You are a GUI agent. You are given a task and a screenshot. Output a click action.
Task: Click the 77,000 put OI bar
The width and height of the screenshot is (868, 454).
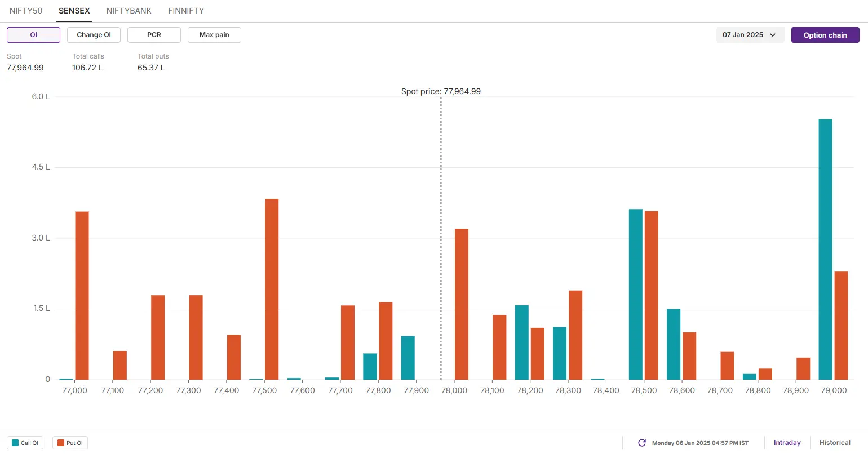[x=82, y=295]
